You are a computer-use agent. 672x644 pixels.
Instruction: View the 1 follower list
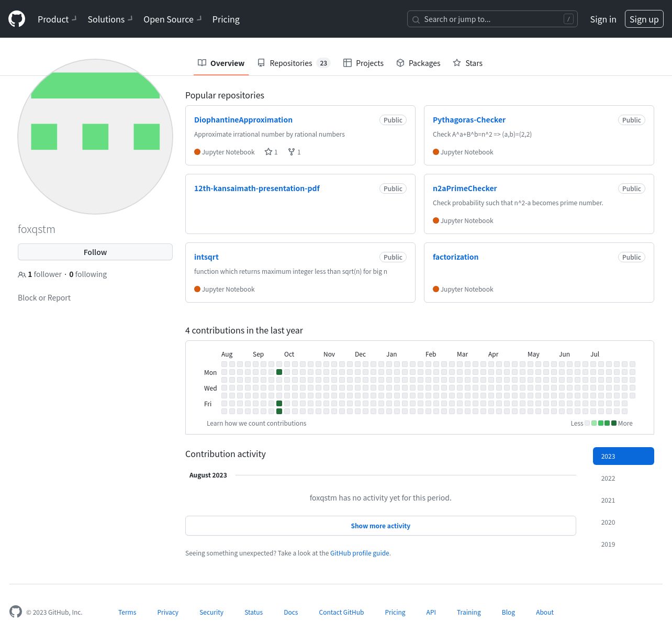(44, 274)
